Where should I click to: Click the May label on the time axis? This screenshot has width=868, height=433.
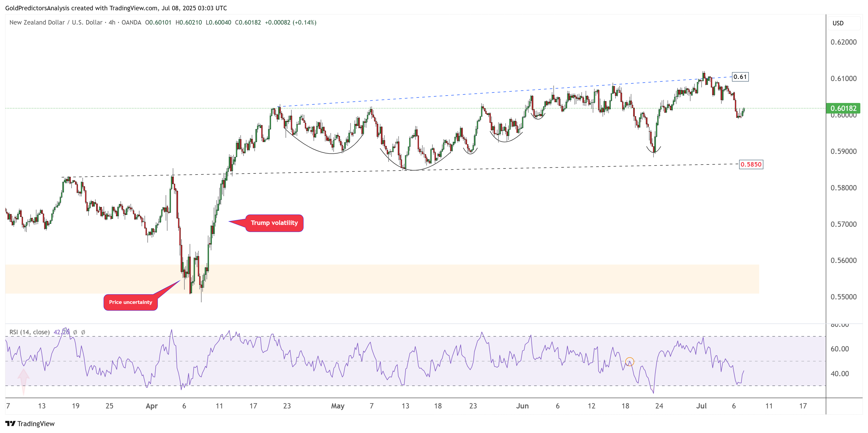click(x=338, y=406)
